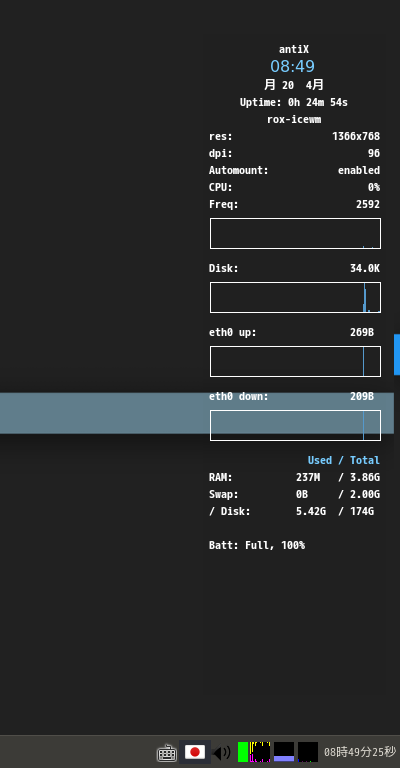Open the on-screen keyboard tray icon
Screen dimensions: 400x768
coord(166,752)
